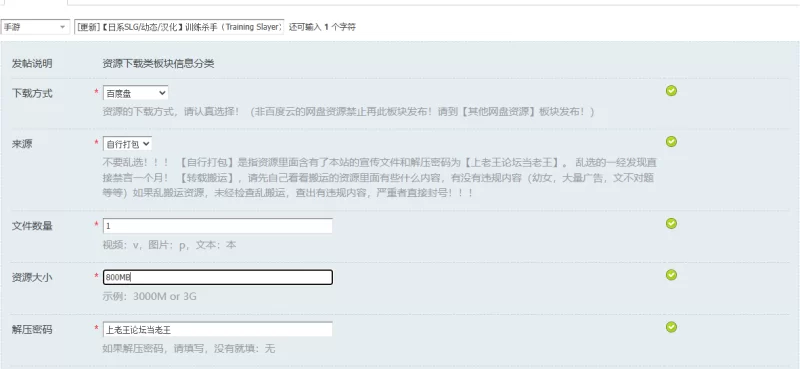The height and width of the screenshot is (369, 800).
Task: Click the hint text 视频：v，图片：p，文本：本
Action: (169, 244)
